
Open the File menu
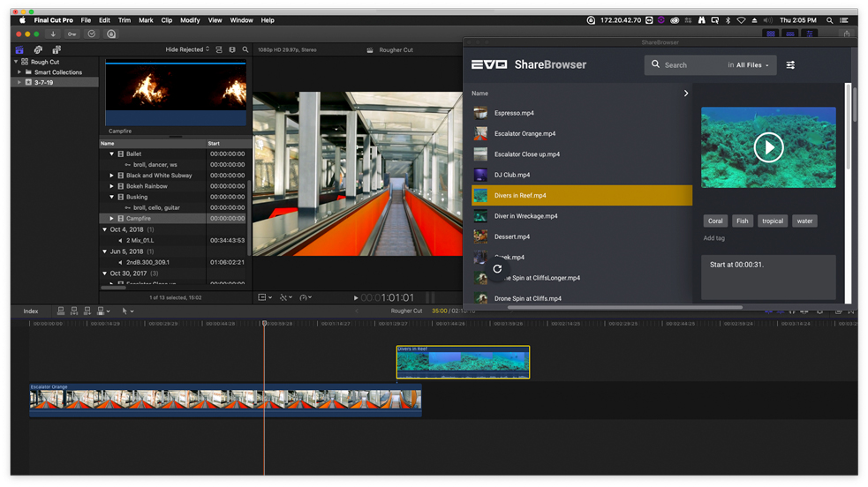point(86,20)
